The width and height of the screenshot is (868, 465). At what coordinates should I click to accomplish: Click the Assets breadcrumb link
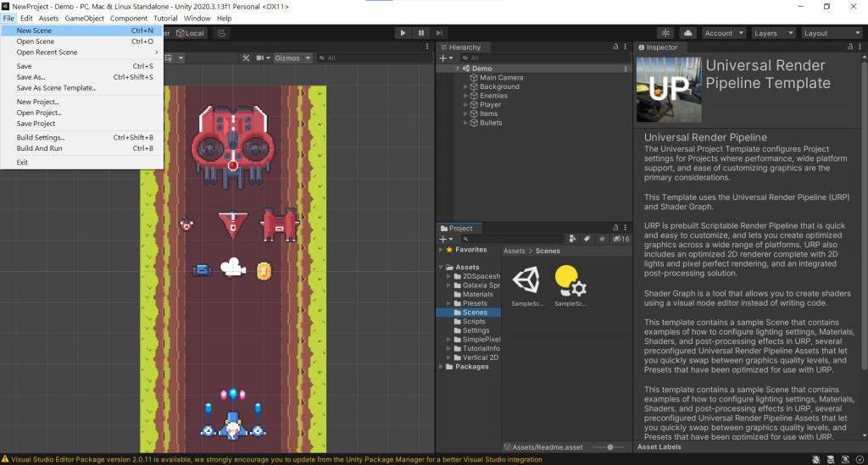pos(514,251)
